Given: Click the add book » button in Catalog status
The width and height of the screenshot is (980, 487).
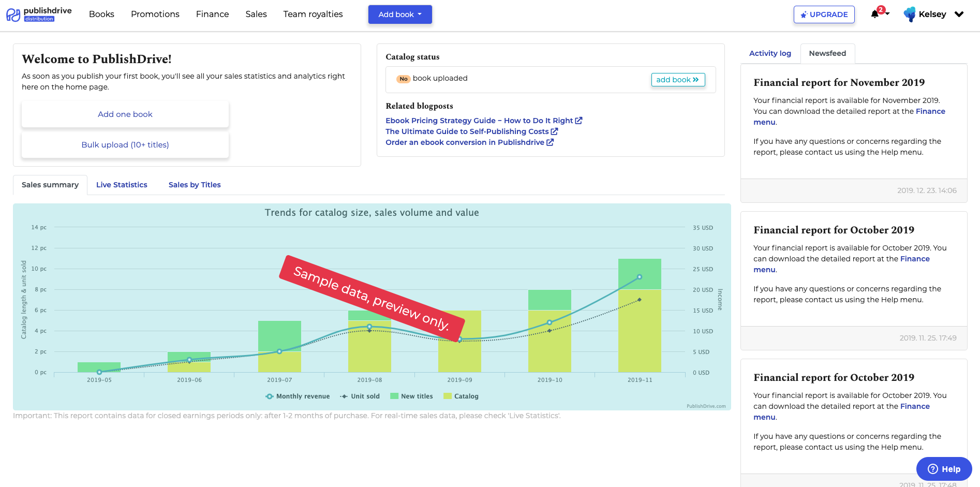Looking at the screenshot, I should tap(678, 80).
